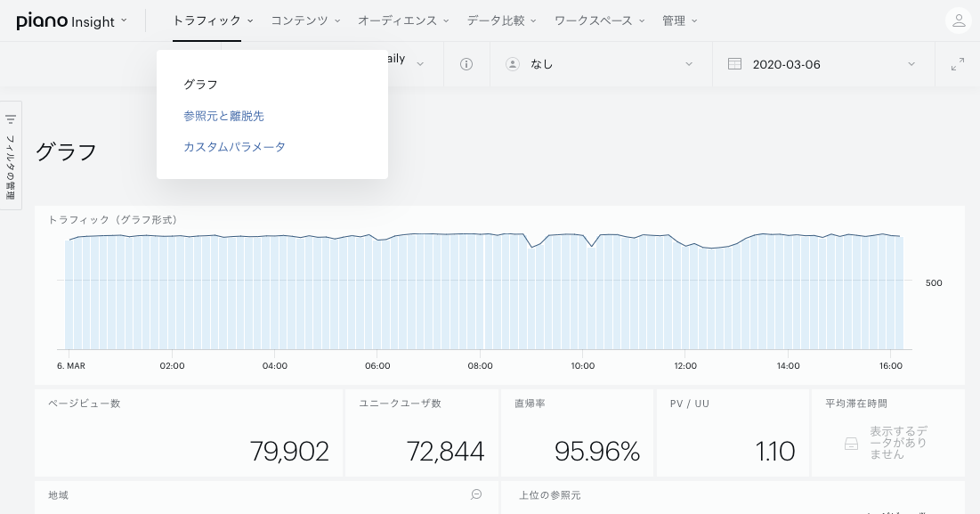
Task: Click the ユニークユーザ数 value 72,844
Action: coord(445,451)
